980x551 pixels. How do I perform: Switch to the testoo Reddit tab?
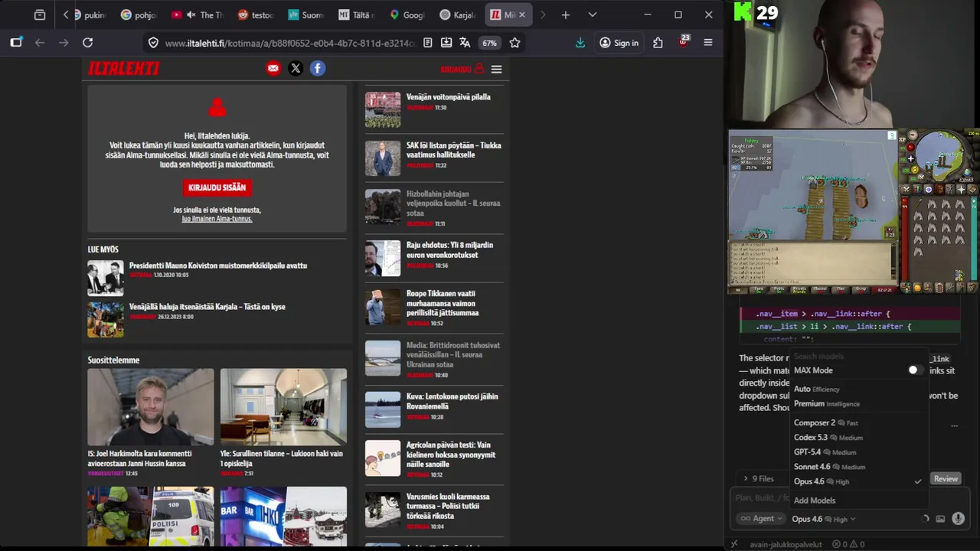pyautogui.click(x=256, y=15)
